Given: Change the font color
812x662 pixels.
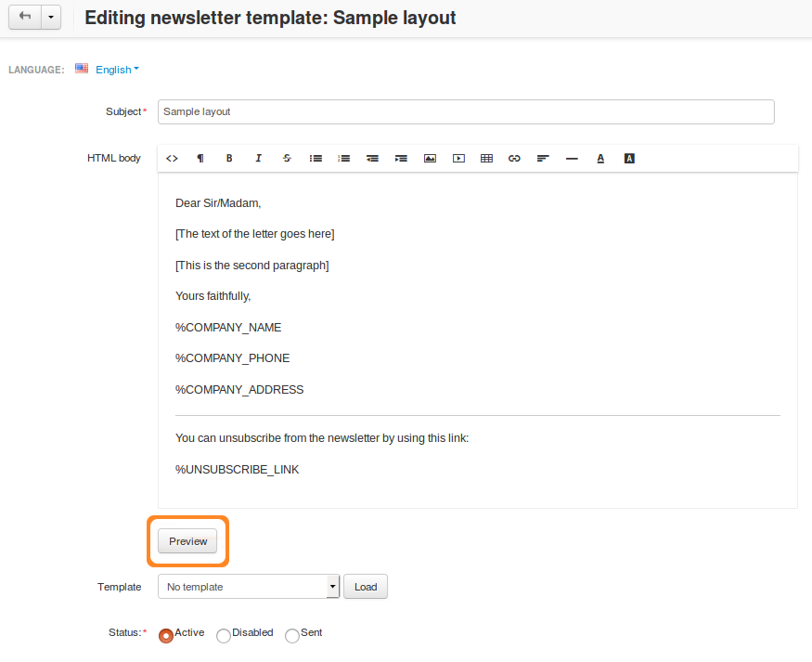Looking at the screenshot, I should pyautogui.click(x=600, y=159).
